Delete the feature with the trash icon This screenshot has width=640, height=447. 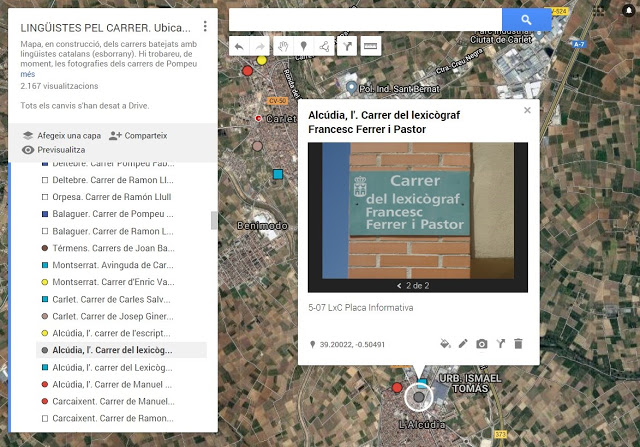pos(518,344)
